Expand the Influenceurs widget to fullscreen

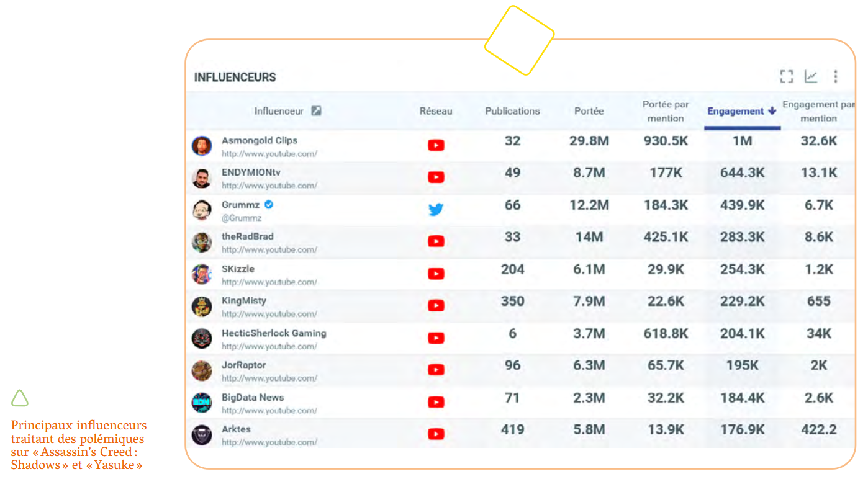coord(787,76)
